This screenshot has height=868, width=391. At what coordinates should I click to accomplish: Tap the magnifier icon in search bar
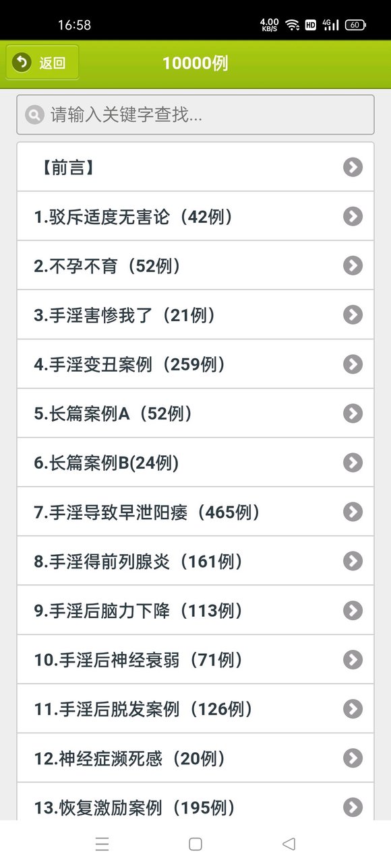tap(34, 114)
